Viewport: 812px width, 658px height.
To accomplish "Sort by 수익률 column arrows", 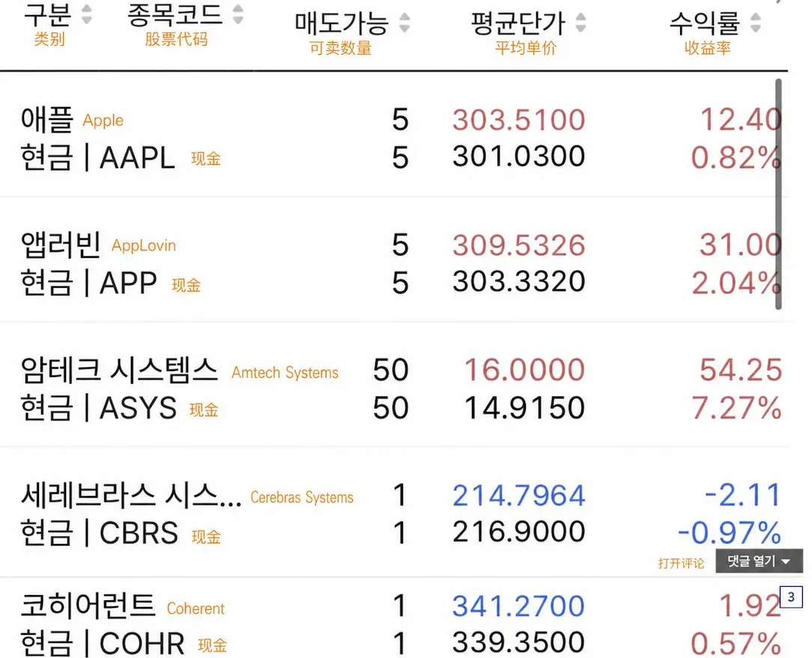I will click(756, 22).
